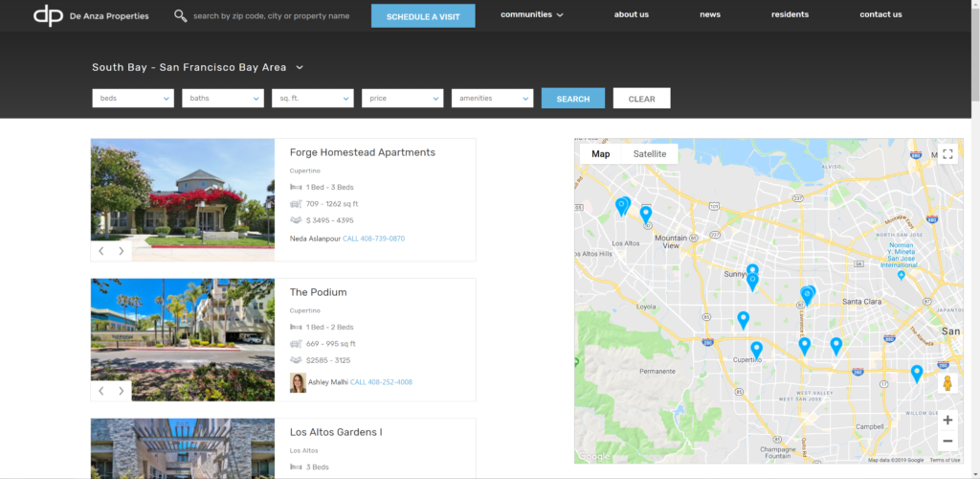The height and width of the screenshot is (479, 980).
Task: Click the Los Altos Gardens I photo
Action: [x=183, y=448]
